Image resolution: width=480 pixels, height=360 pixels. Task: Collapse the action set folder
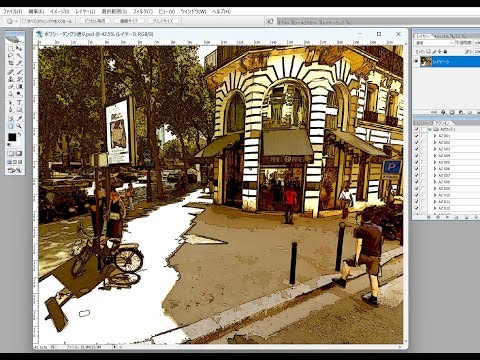(430, 129)
